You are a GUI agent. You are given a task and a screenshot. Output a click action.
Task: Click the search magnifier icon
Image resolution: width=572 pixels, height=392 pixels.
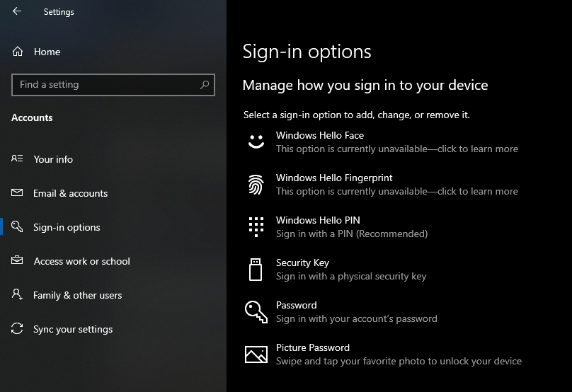pos(205,85)
